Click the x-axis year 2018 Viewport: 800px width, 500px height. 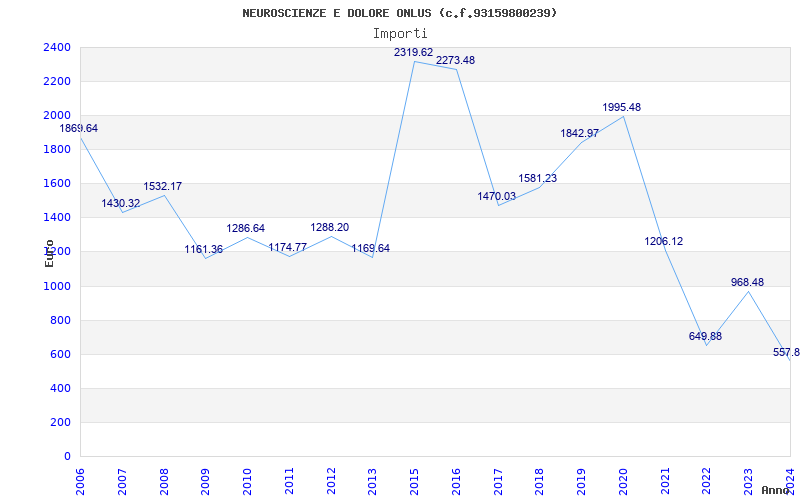click(540, 482)
